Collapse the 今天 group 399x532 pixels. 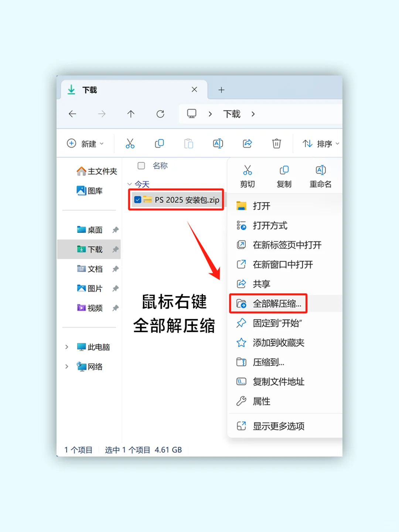(130, 184)
